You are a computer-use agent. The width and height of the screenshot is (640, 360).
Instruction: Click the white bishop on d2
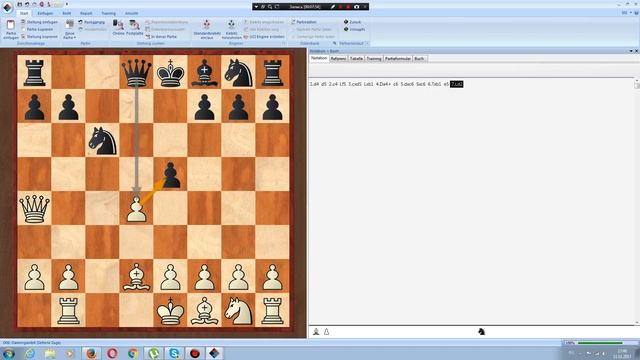pos(136,276)
